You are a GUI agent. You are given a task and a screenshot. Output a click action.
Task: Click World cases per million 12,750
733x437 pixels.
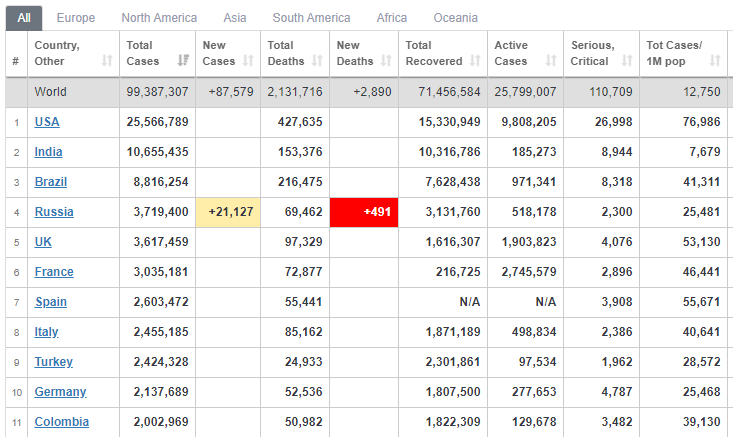[701, 92]
